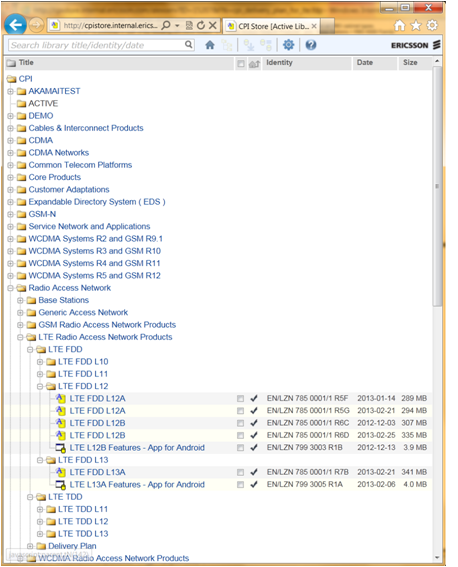Select the GSM-N folder
Viewport: 458px width, 567px height.
[42, 214]
